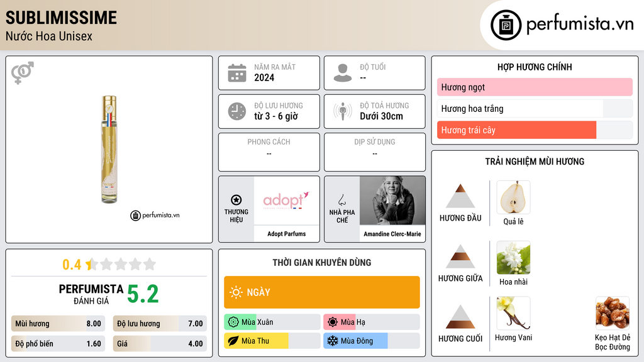Click the Hương ngọt accord bar
Screen dimensions: 644x362
pos(535,87)
